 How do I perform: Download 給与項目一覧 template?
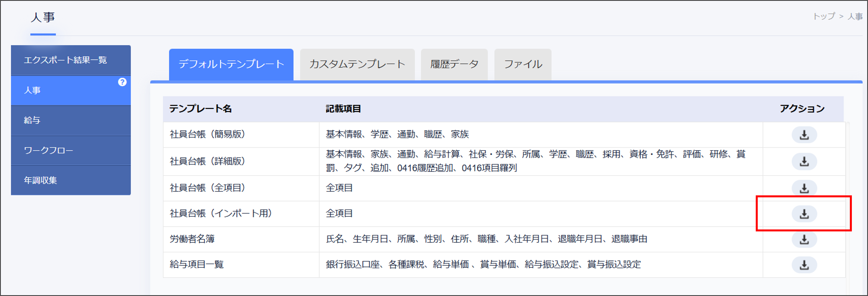[x=804, y=265]
